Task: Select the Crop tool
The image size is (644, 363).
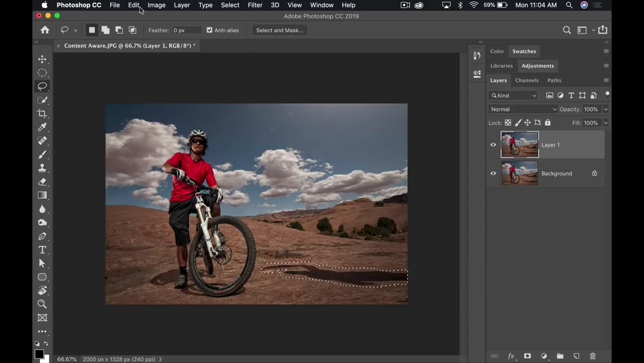Action: click(x=42, y=113)
